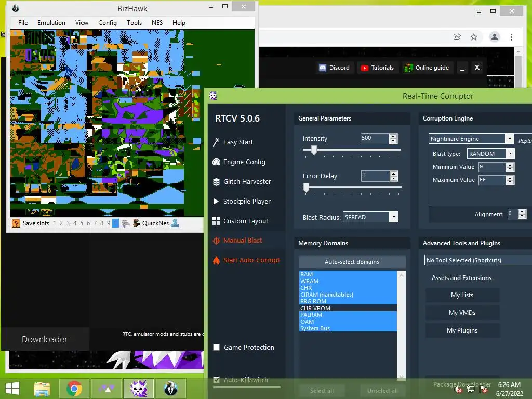Toggle the RAM memory domain
Image resolution: width=532 pixels, height=399 pixels.
tap(348, 274)
